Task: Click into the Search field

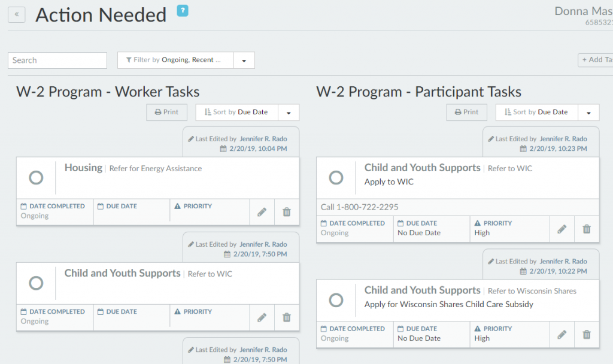Action: [57, 60]
